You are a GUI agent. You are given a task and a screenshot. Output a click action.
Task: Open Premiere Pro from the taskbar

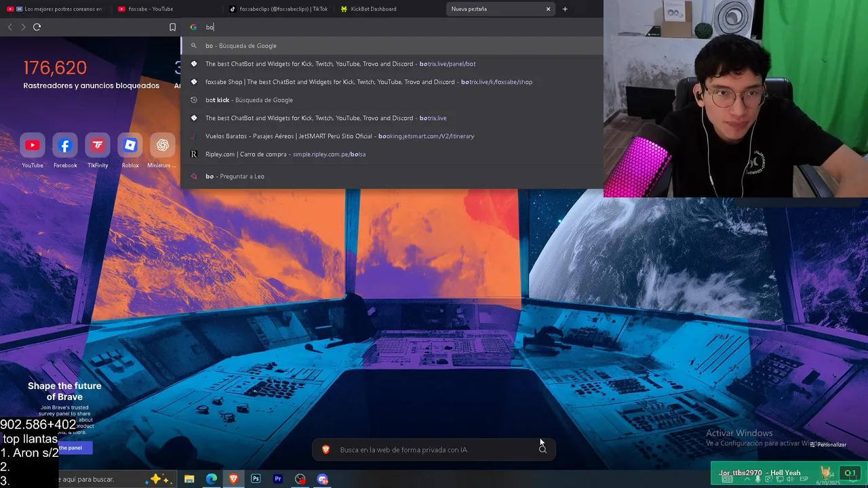[278, 479]
